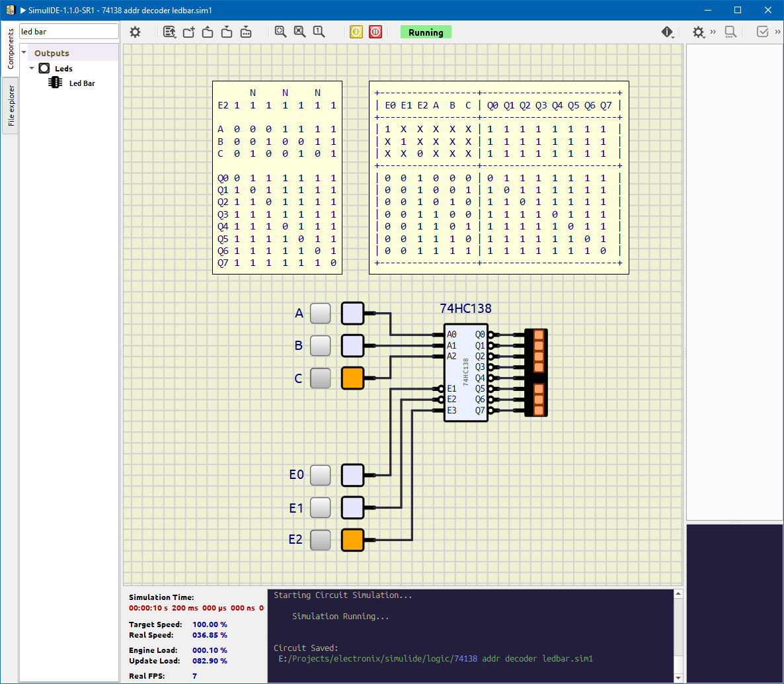Pause simulation with the red button

(x=375, y=32)
